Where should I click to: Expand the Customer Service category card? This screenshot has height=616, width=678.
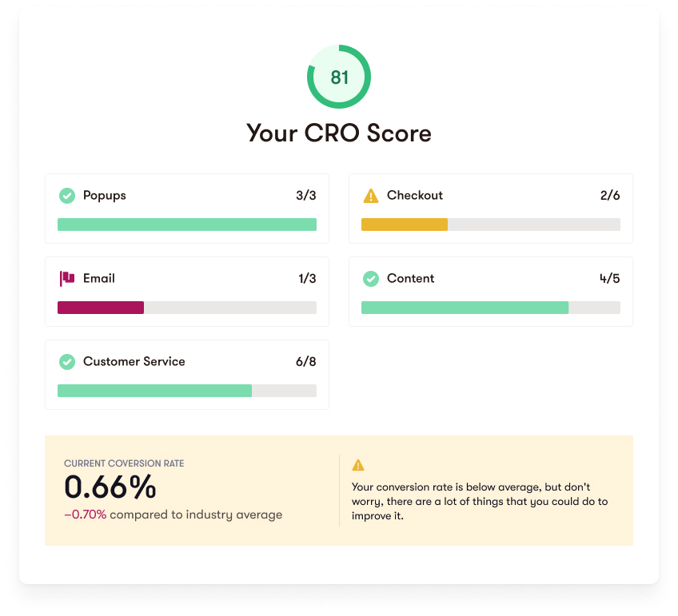click(186, 375)
